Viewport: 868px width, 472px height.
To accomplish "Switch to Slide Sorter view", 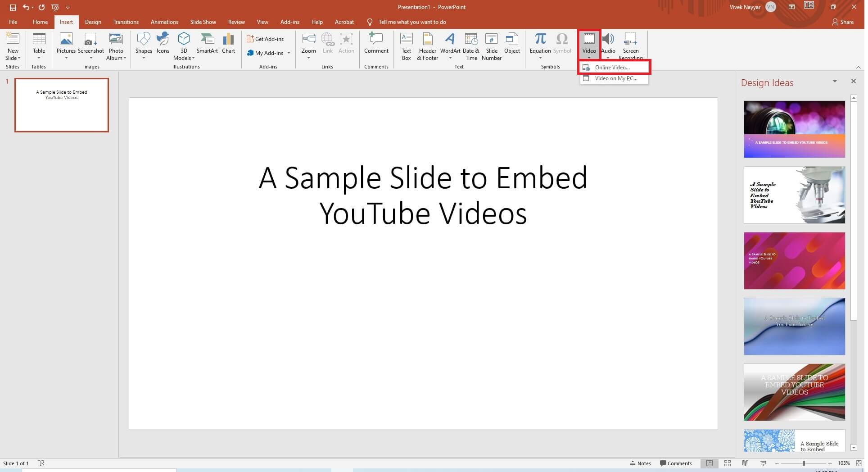I will (728, 463).
